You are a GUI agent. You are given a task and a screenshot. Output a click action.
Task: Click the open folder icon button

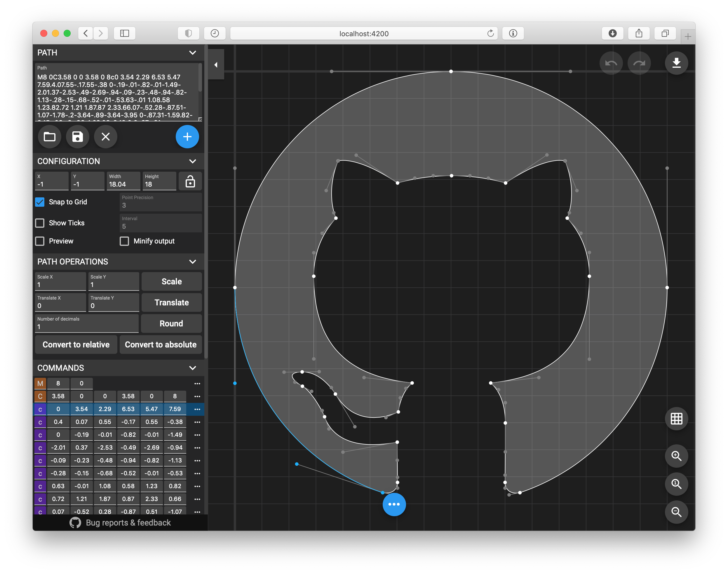click(49, 137)
